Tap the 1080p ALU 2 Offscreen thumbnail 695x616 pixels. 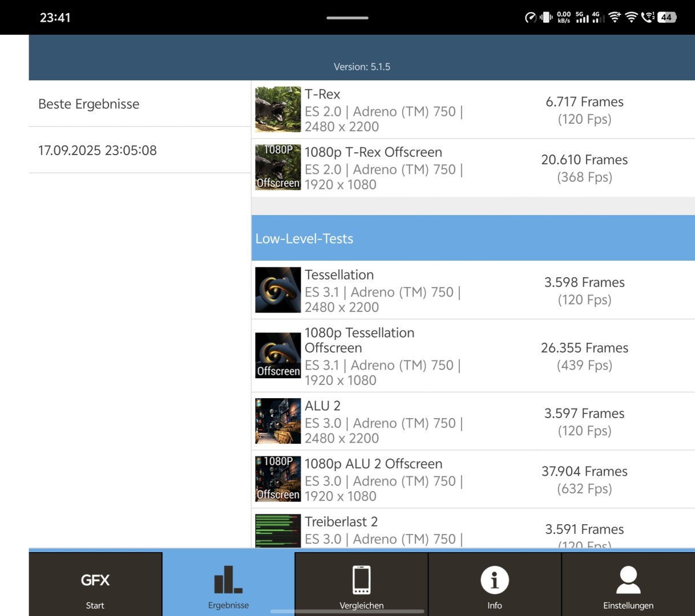pyautogui.click(x=278, y=479)
